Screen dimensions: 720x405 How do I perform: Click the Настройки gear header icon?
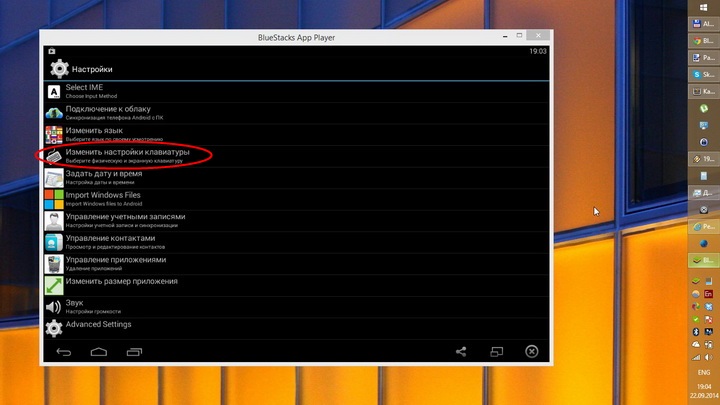pyautogui.click(x=59, y=69)
